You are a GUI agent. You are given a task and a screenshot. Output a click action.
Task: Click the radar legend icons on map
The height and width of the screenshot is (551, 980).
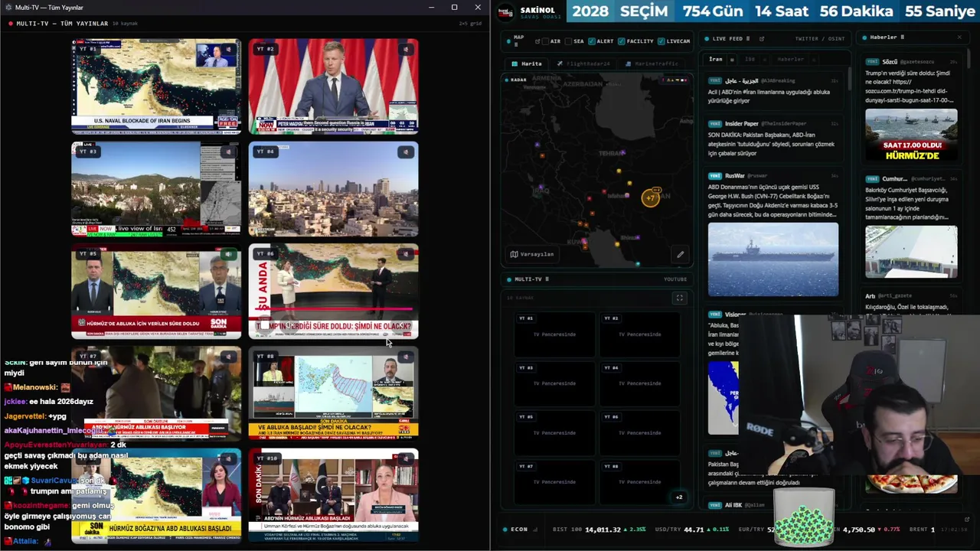pyautogui.click(x=675, y=80)
